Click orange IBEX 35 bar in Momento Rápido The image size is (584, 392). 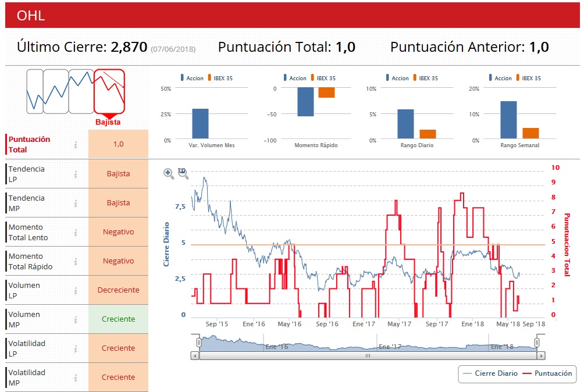click(327, 92)
